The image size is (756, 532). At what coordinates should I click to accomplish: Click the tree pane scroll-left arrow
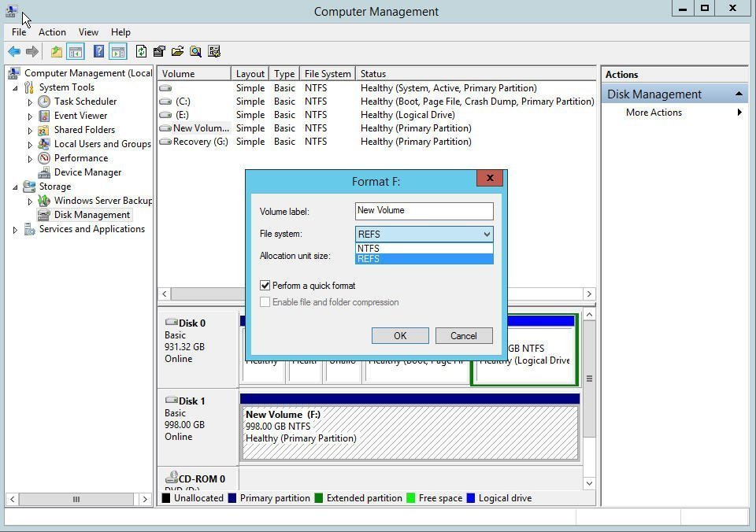click(13, 499)
